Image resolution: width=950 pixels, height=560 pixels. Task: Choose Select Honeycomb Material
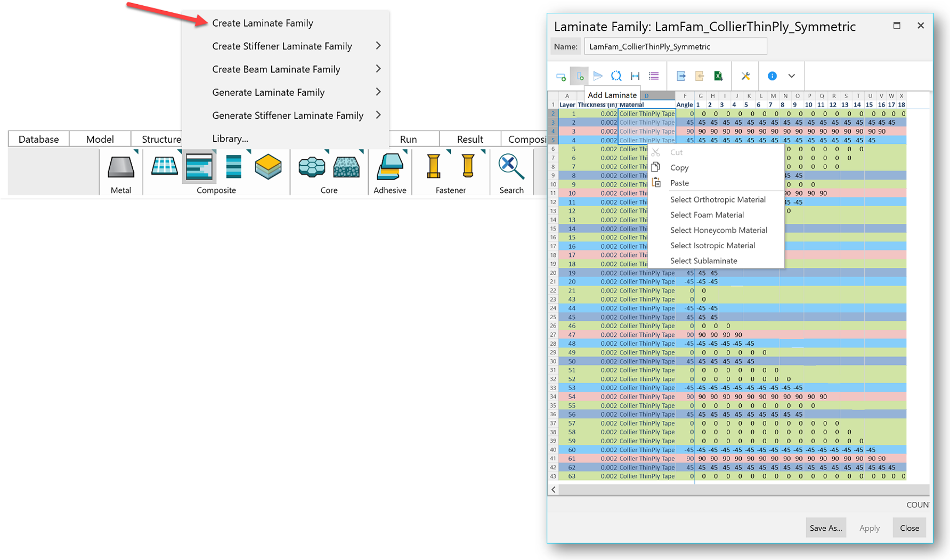tap(719, 231)
